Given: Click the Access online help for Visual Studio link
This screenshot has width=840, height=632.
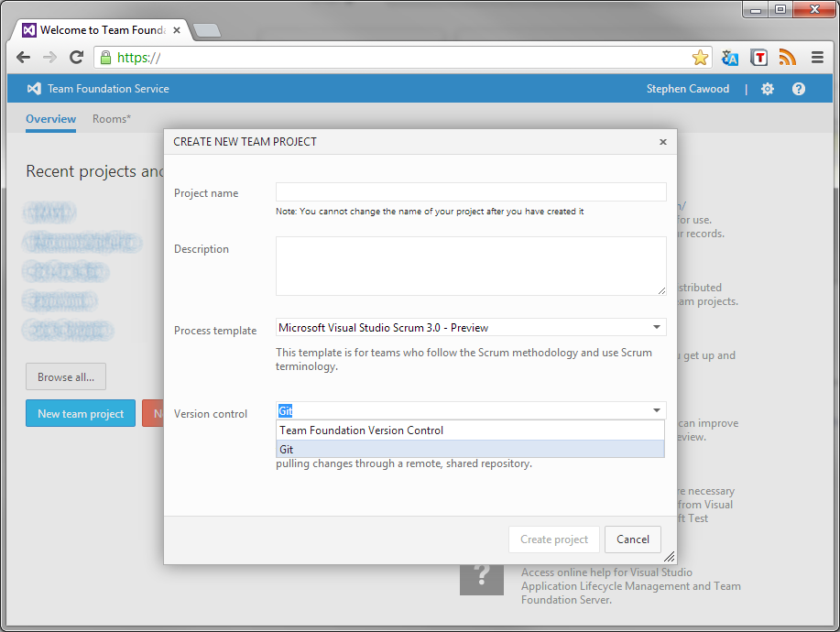Looking at the screenshot, I should pos(631,586).
